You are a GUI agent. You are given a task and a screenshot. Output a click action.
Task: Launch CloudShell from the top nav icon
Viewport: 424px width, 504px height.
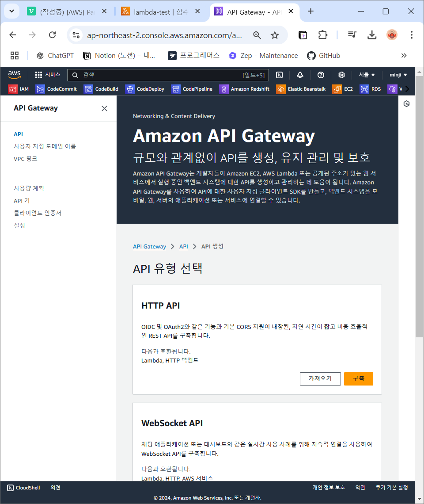click(x=280, y=75)
